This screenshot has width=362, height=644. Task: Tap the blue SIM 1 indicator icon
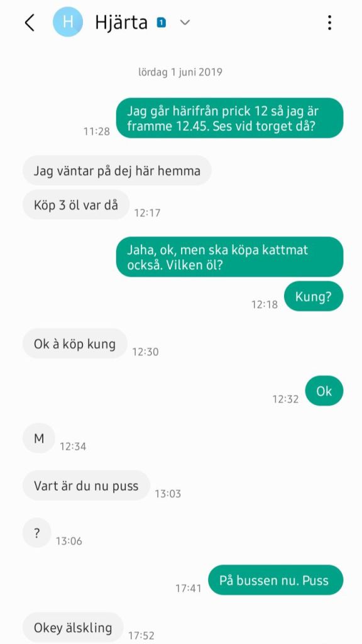coord(162,23)
